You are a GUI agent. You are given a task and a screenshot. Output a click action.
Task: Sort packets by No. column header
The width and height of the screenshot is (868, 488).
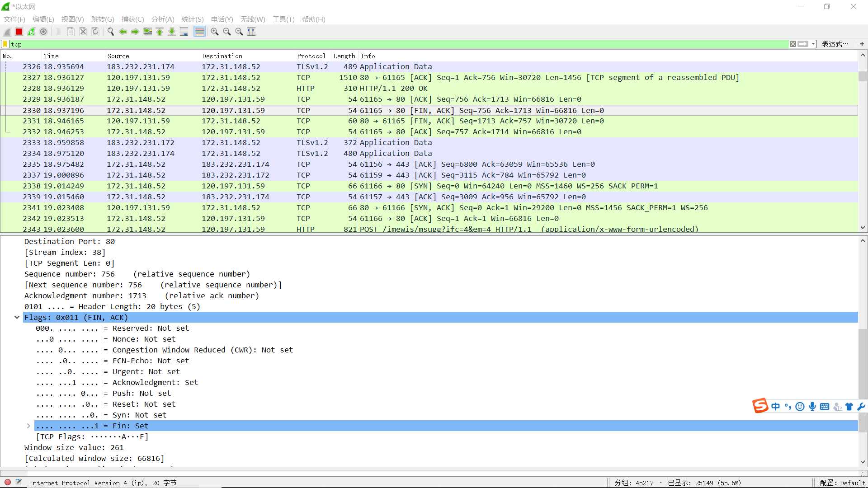click(x=21, y=56)
